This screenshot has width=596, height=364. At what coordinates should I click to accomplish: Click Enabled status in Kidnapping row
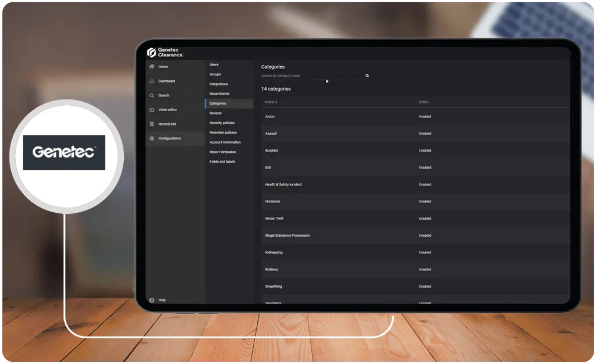coord(425,252)
